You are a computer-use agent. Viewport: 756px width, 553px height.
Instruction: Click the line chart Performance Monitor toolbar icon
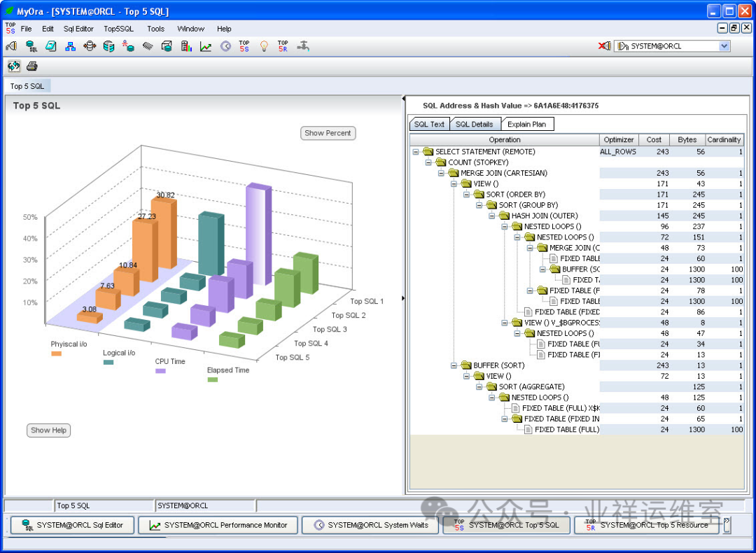(x=206, y=46)
